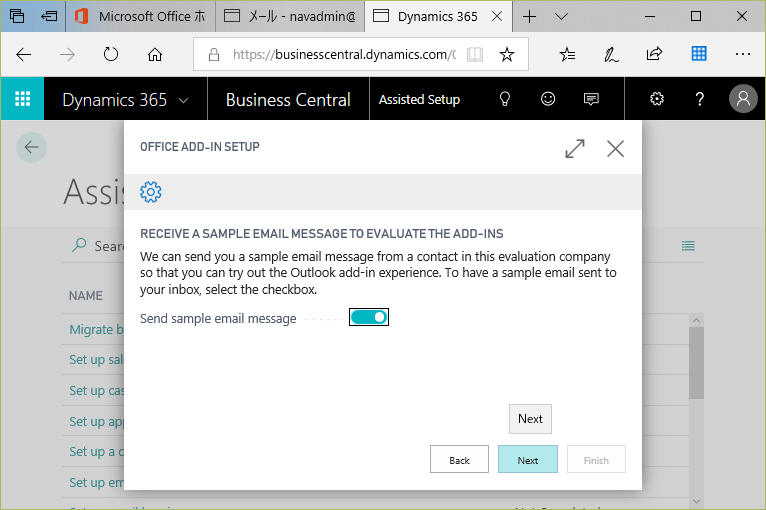Viewport: 766px width, 510px height.
Task: Switch to Microsoft Office tab
Action: (140, 16)
